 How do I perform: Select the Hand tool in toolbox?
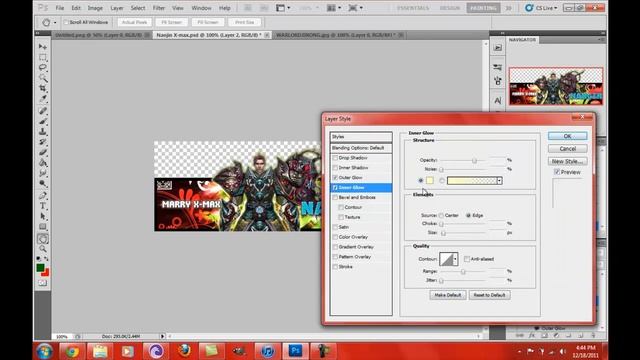[x=42, y=239]
